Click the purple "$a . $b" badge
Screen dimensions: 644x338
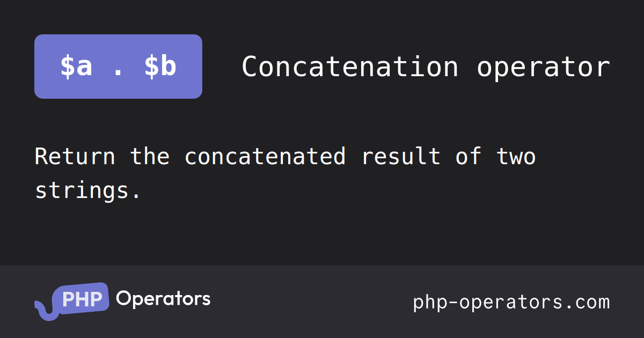(x=118, y=67)
